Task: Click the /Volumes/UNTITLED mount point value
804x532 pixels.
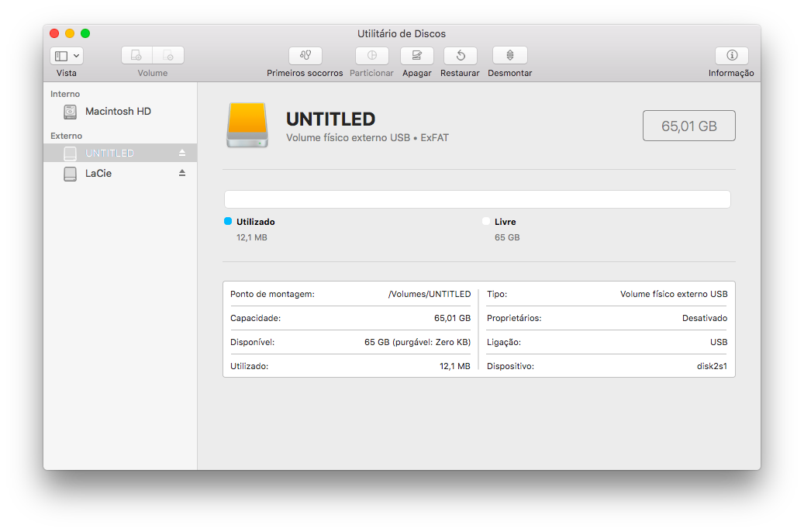Action: tap(430, 294)
